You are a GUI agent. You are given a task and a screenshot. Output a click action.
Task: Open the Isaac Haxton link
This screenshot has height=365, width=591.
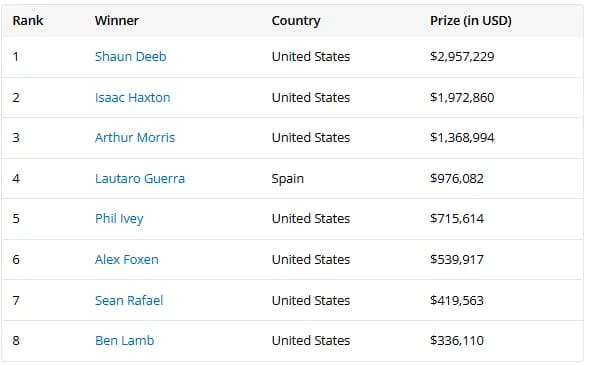pyautogui.click(x=132, y=98)
